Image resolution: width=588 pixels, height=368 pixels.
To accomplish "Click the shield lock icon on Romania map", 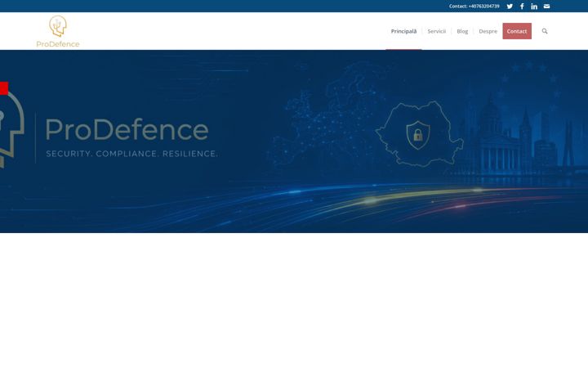I will point(418,135).
